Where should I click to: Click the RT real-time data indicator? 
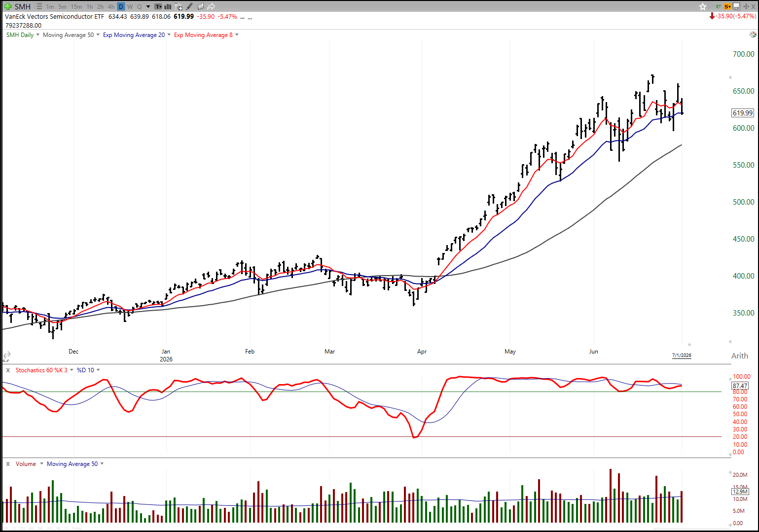coord(719,6)
